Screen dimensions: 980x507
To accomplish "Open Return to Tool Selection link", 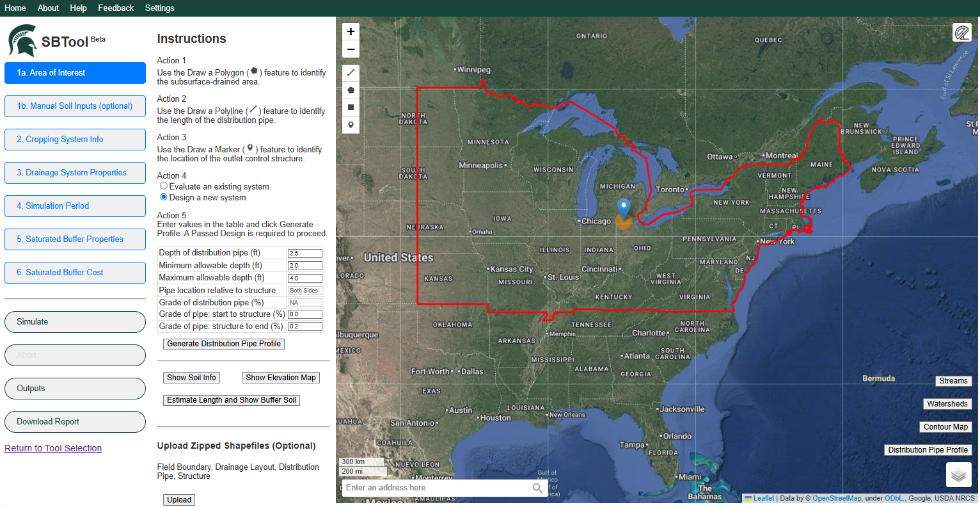I will coord(53,447).
